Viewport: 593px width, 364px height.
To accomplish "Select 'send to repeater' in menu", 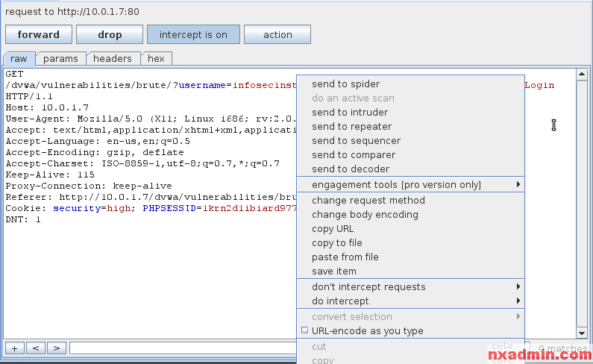I will [411, 126].
